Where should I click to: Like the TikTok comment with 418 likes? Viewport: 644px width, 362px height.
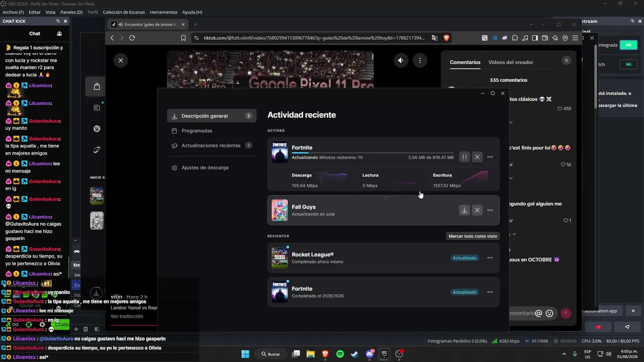coord(560,109)
